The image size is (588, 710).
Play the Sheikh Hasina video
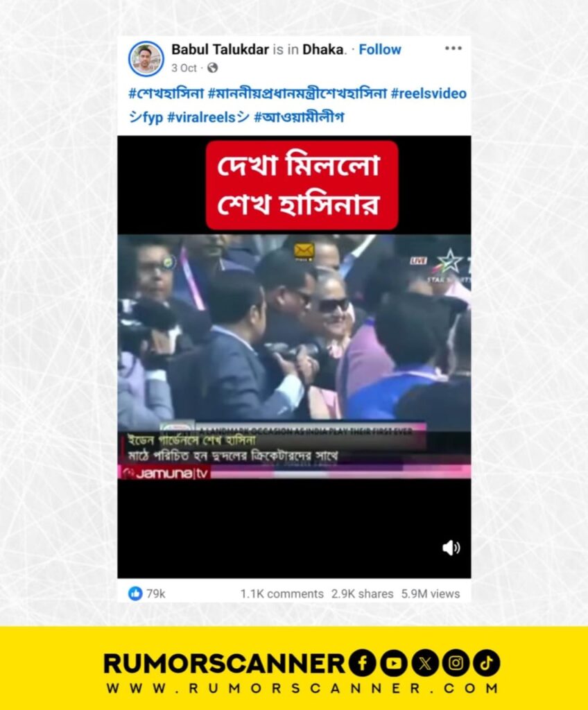[294, 356]
